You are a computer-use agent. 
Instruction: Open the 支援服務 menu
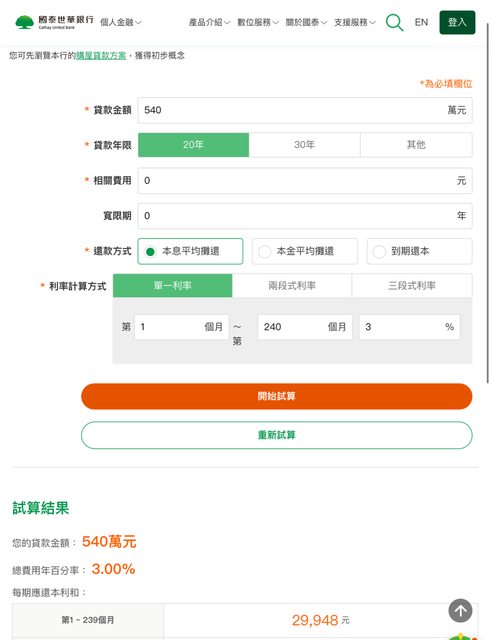point(355,22)
